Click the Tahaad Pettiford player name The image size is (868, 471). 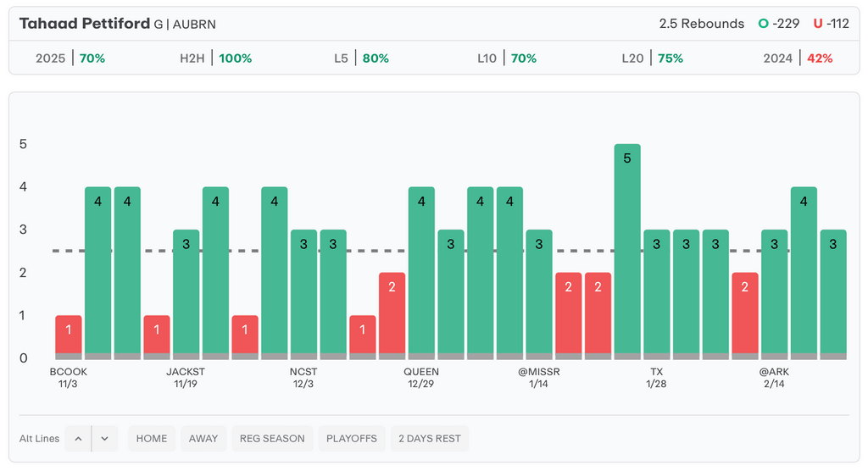85,24
